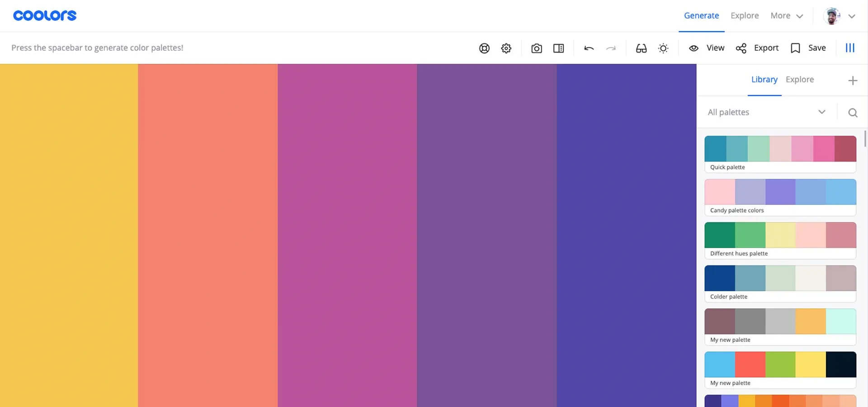Undo the last change
This screenshot has width=868, height=407.
coord(589,48)
